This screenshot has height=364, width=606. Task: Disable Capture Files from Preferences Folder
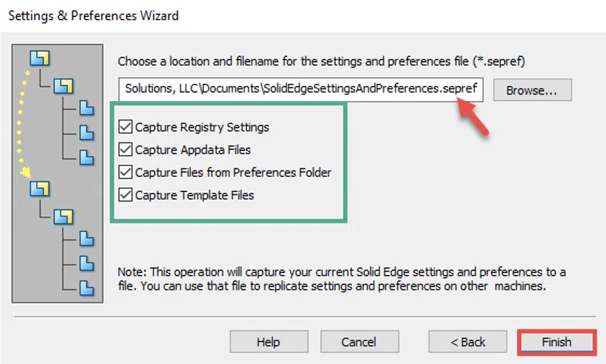click(125, 172)
